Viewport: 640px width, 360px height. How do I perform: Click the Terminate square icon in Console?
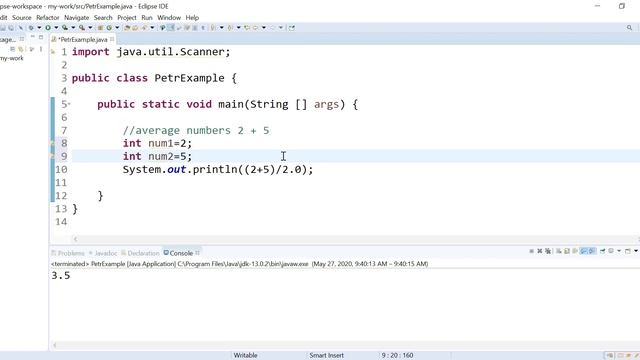click(531, 251)
